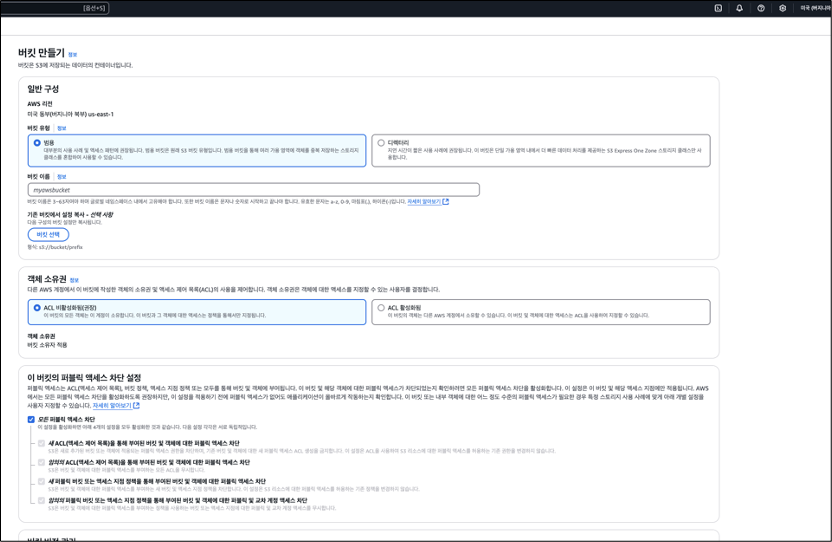Open the notifications bell icon

(739, 8)
